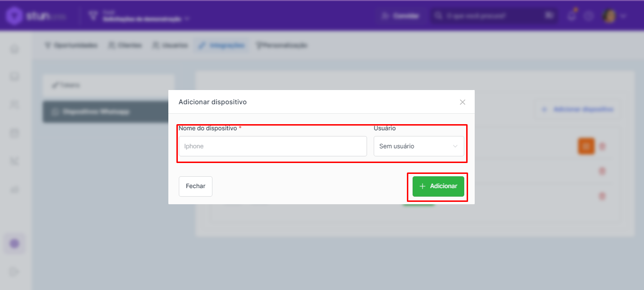Expand the profile menu chevron beside avatar
The height and width of the screenshot is (290, 644).
[623, 16]
